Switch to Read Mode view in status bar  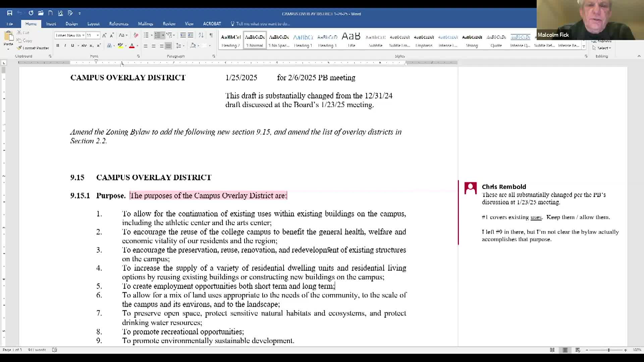click(x=552, y=350)
